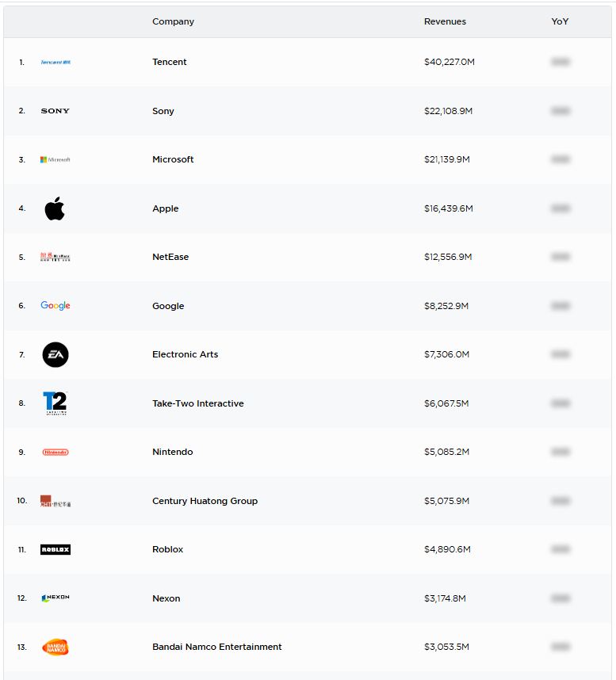Select Electronic Arts revenue $7,306.0M
The width and height of the screenshot is (616, 680).
coord(446,354)
